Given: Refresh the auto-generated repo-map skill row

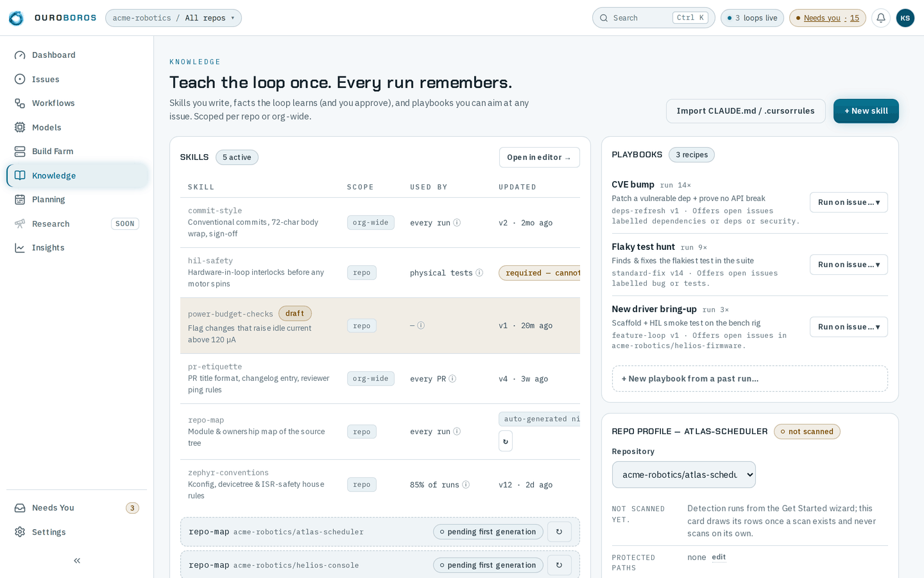Looking at the screenshot, I should click(506, 441).
